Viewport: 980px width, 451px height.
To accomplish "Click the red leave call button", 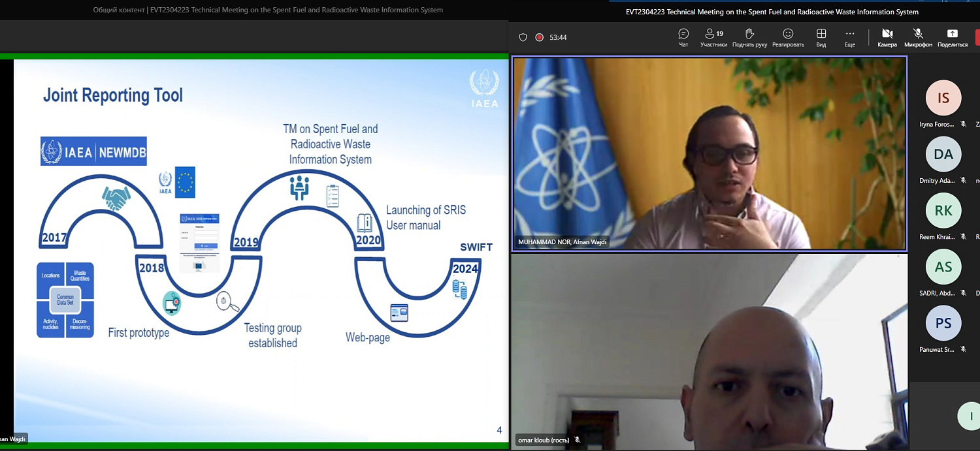I will tap(977, 37).
